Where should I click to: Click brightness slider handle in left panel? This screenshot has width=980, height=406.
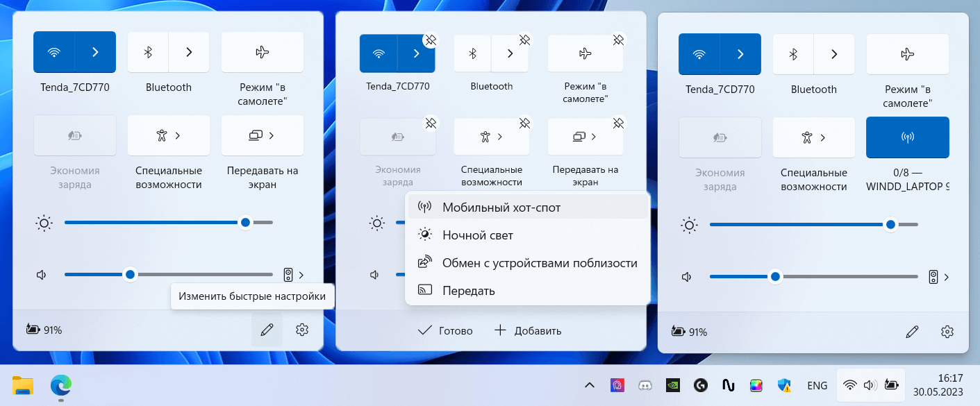245,223
